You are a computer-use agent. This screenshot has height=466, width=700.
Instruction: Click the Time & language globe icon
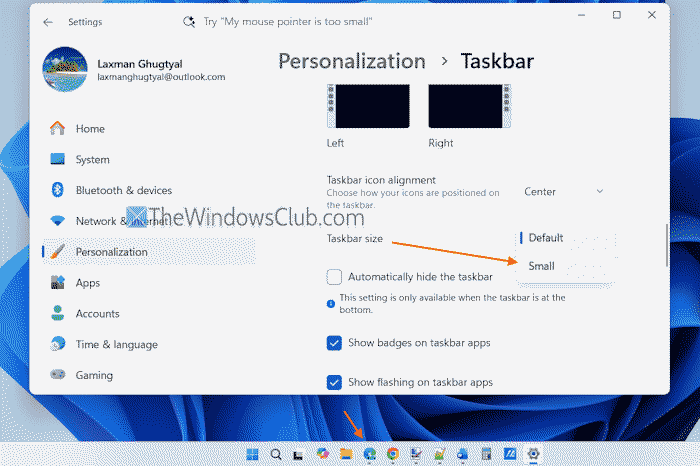57,344
